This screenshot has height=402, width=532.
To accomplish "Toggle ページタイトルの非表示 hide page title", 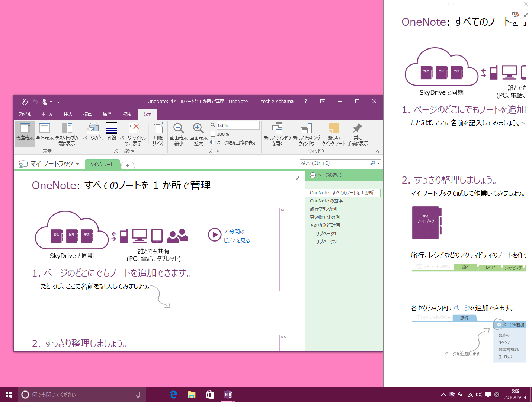I will [133, 134].
